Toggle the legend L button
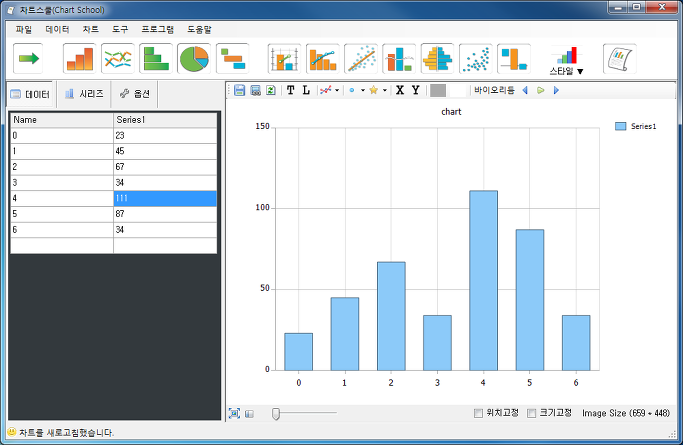683x445 pixels. pos(306,90)
